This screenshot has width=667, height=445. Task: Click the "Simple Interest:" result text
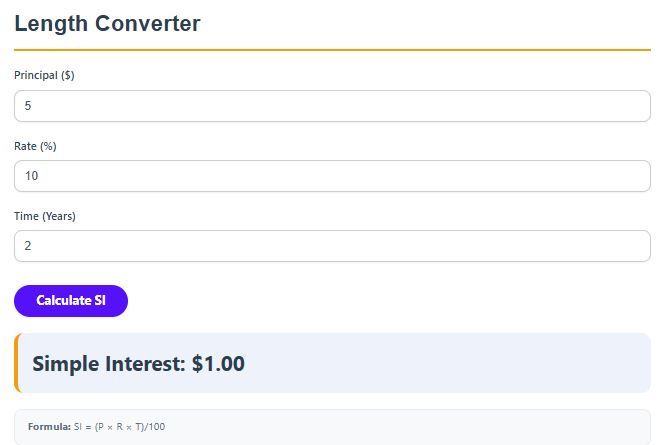[108, 364]
